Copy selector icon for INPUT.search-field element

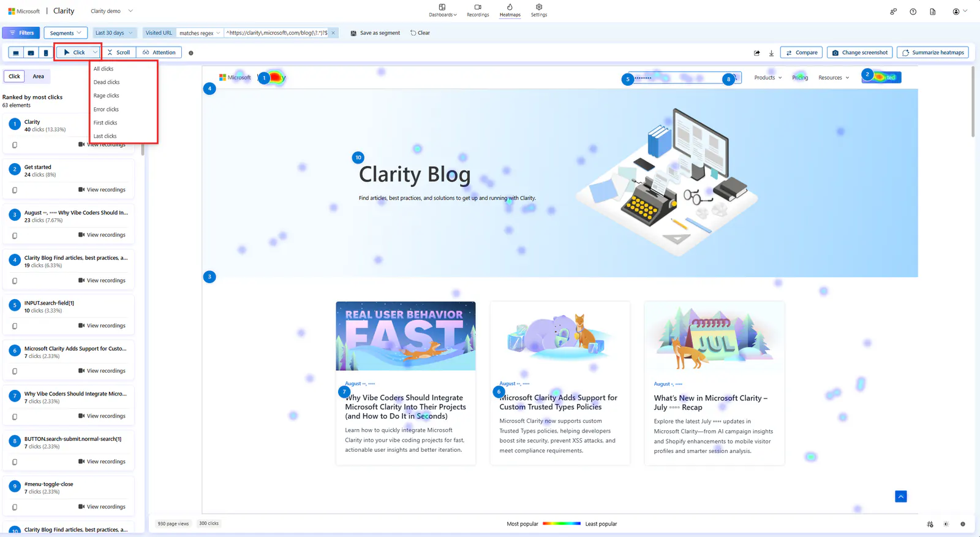pyautogui.click(x=15, y=326)
